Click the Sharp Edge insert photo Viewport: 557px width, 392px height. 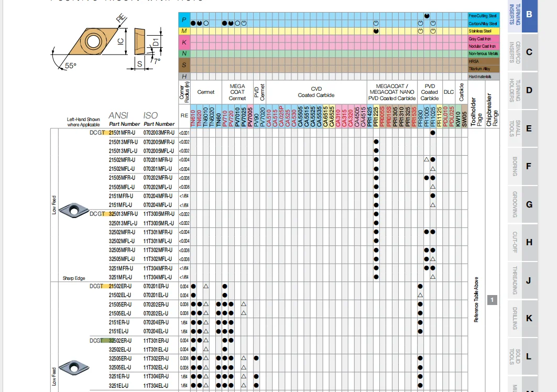pos(73,210)
